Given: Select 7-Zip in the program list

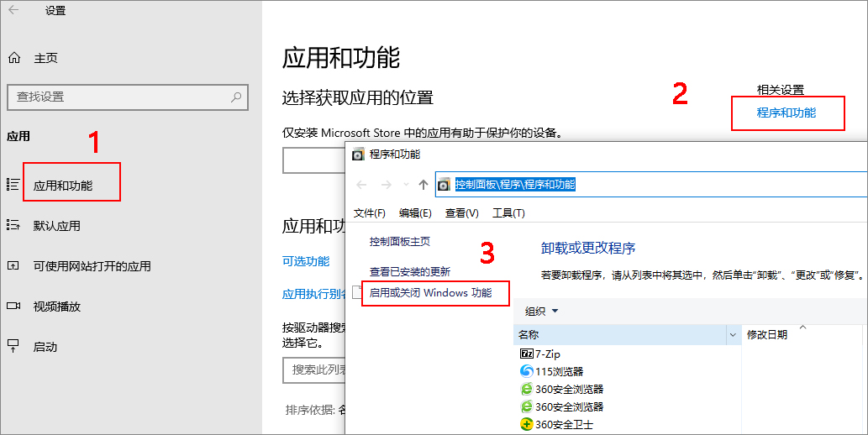Looking at the screenshot, I should 547,355.
